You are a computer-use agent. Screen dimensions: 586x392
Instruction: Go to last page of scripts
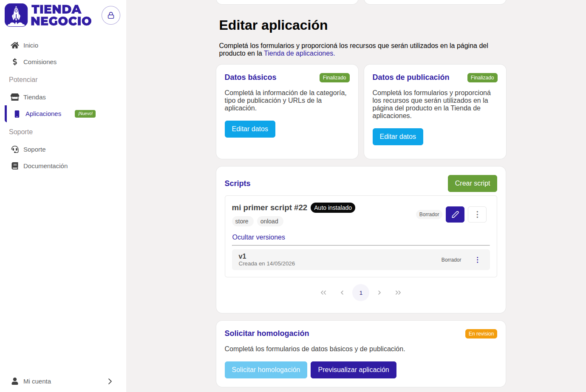(x=398, y=293)
